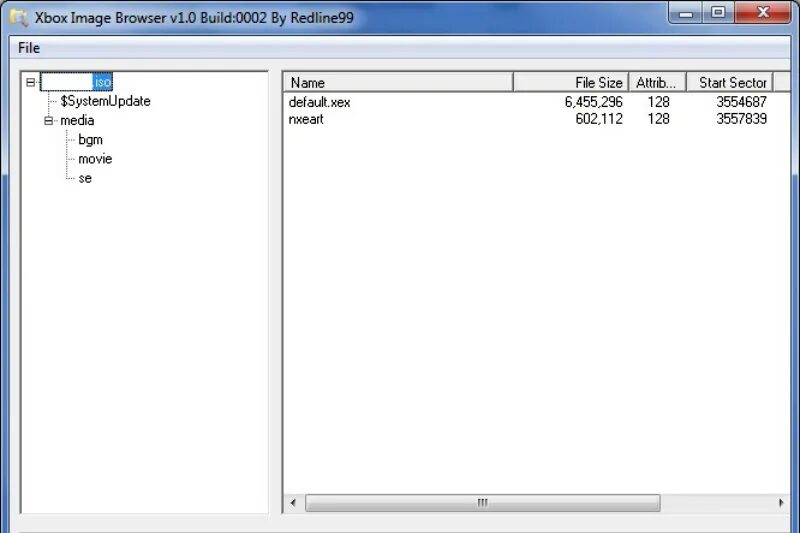Click attribute 128 of nxeart

click(658, 119)
